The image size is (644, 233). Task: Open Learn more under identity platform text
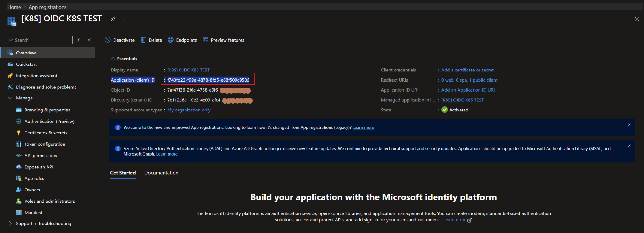click(x=458, y=220)
